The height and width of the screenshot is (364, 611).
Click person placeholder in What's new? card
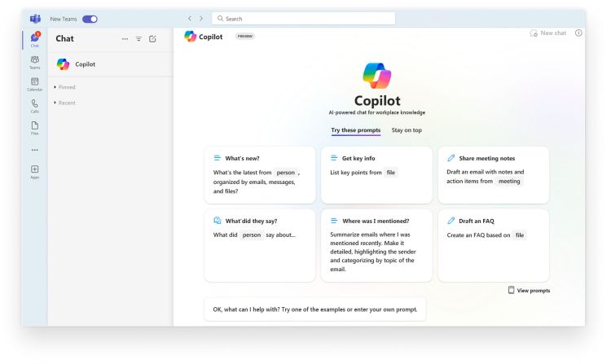pyautogui.click(x=286, y=173)
